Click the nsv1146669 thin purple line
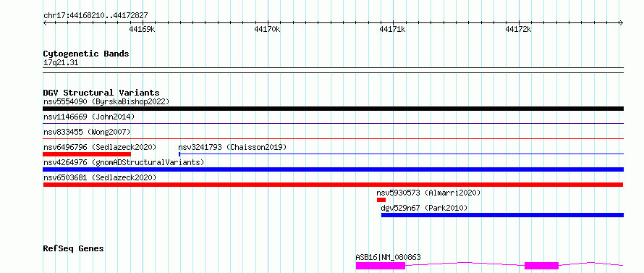Viewport: 644px width, 273px height. [333, 123]
